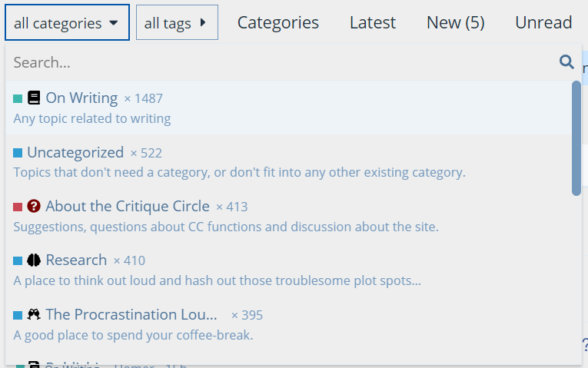Click the red color square for Critique Circle
The width and height of the screenshot is (588, 368).
(x=18, y=207)
